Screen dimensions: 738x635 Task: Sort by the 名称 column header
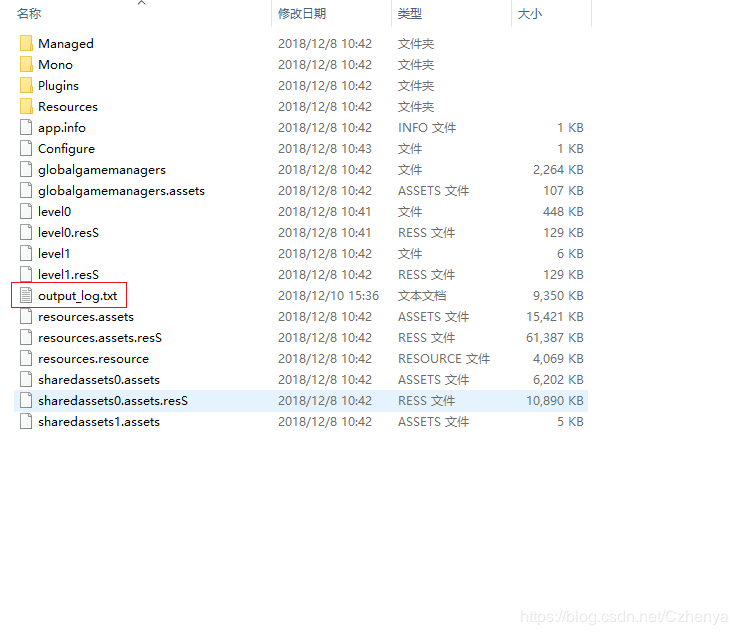(x=29, y=14)
